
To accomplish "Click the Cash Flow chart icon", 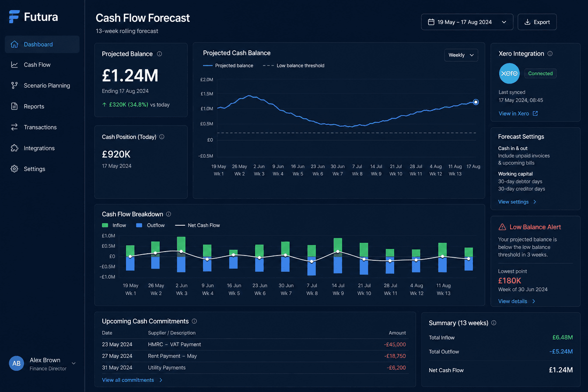I will point(14,65).
